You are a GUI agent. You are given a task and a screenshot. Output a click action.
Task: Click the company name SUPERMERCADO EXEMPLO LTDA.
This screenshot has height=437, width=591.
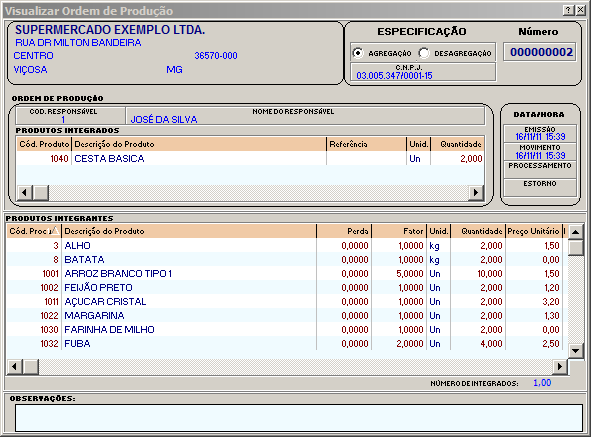tap(110, 30)
